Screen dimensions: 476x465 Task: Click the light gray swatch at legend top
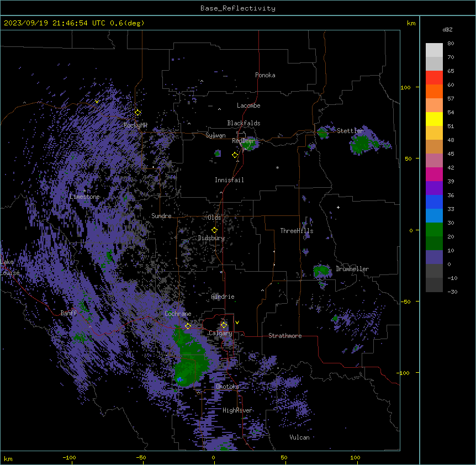tap(434, 50)
